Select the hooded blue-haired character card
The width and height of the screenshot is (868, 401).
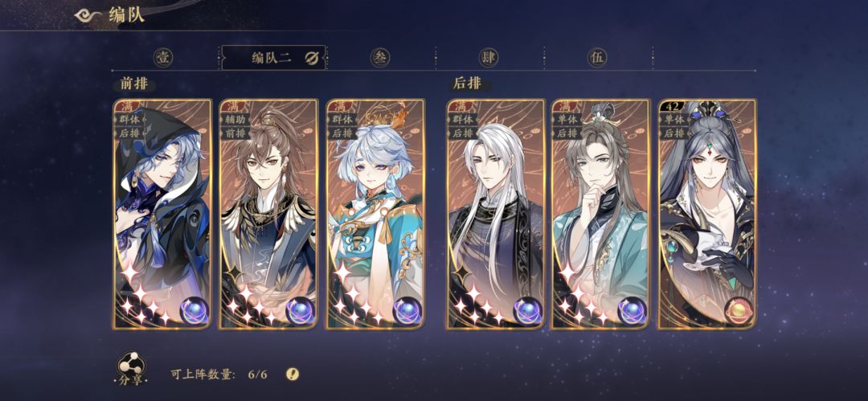coord(162,214)
